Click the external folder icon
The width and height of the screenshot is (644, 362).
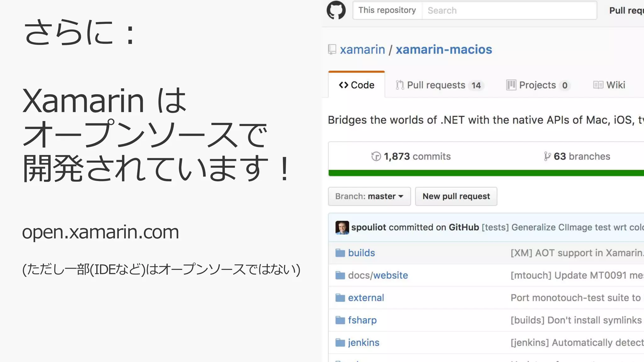(x=340, y=298)
